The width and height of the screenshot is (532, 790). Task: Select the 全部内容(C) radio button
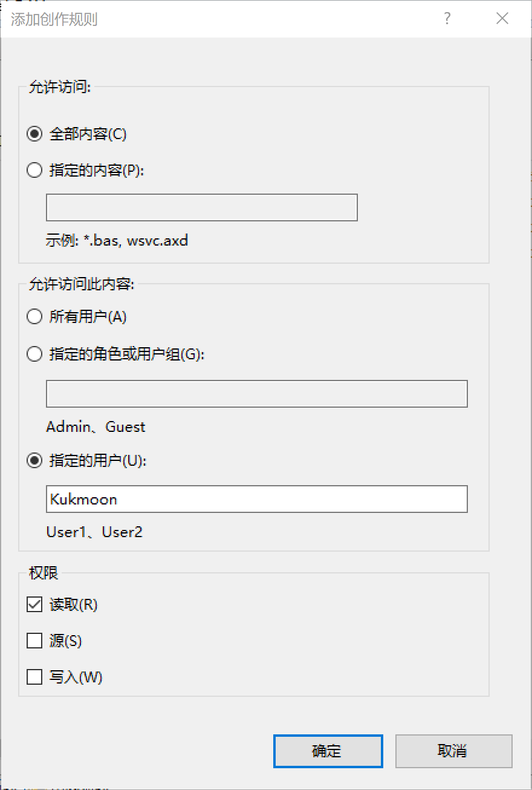[x=34, y=134]
